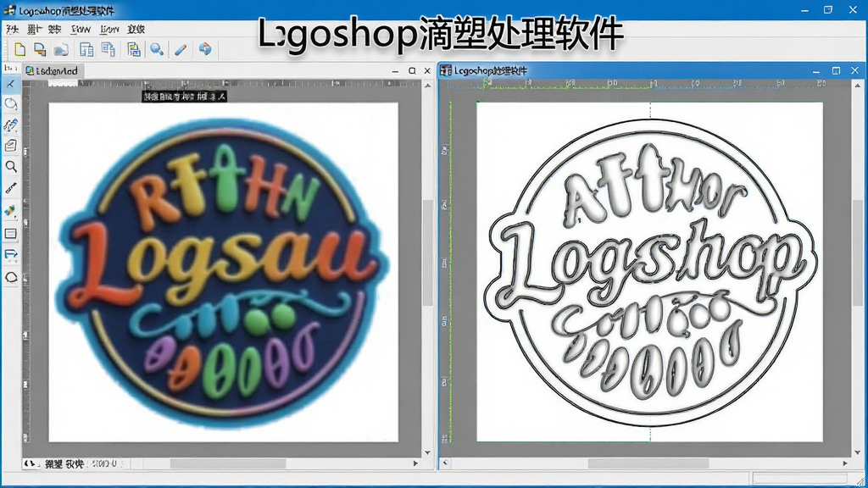This screenshot has height=488, width=868.
Task: Click the blue magnifier icon in top toolbar
Action: coord(157,49)
